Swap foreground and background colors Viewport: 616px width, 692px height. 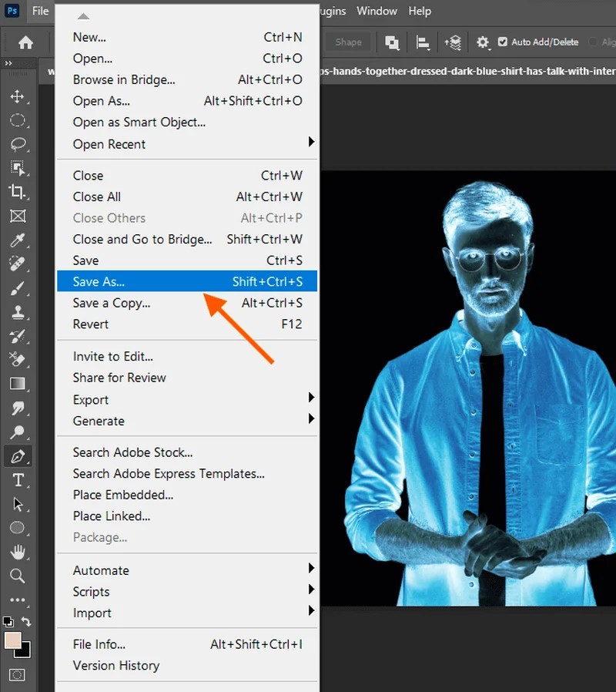pos(26,621)
